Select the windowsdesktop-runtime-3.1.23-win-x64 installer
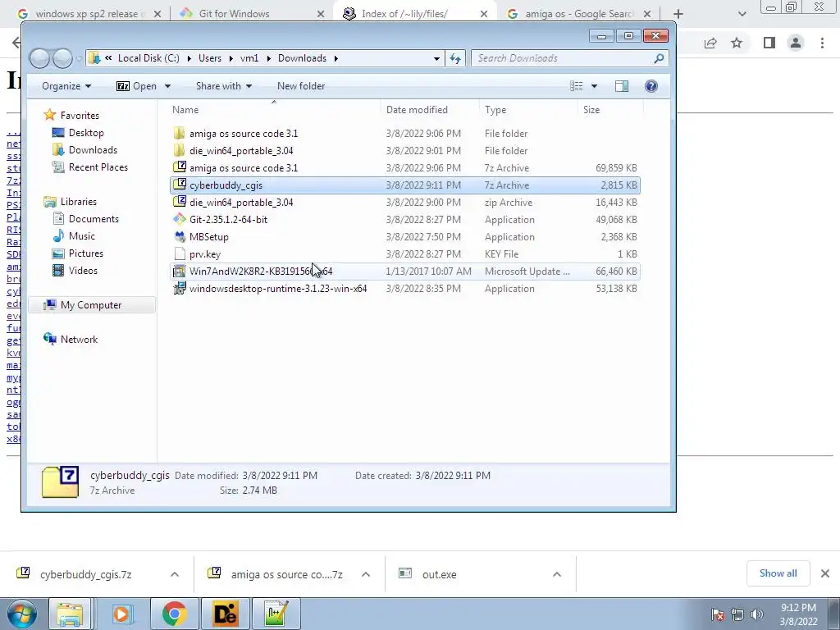The image size is (840, 630). coord(404,288)
